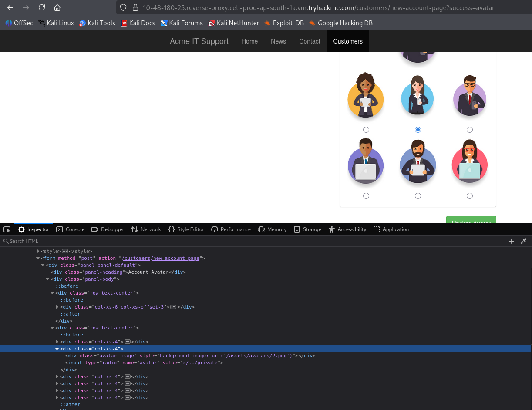Open the News navigation link
Viewport: 532px width, 410px height.
click(x=278, y=41)
